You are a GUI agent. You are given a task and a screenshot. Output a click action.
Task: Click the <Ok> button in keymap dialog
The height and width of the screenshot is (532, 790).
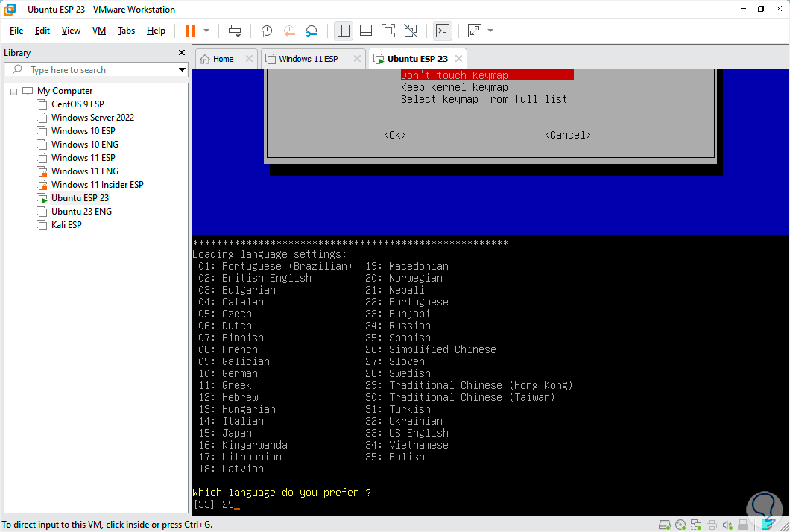pos(395,135)
